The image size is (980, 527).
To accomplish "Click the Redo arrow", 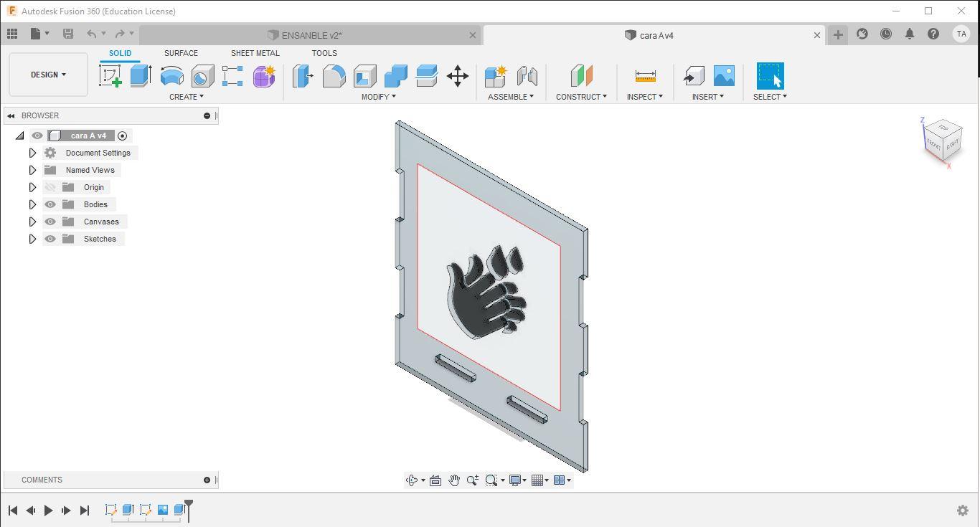I will pyautogui.click(x=120, y=34).
